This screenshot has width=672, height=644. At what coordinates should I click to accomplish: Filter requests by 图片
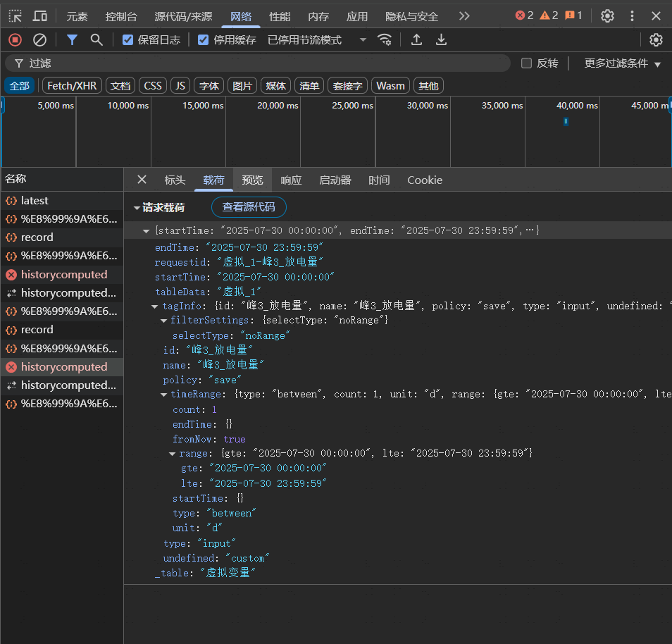[242, 86]
